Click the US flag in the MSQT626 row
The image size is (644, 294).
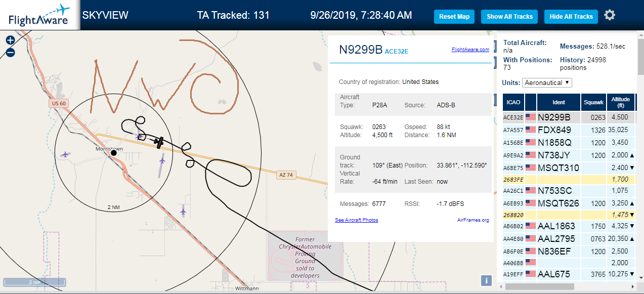531,204
